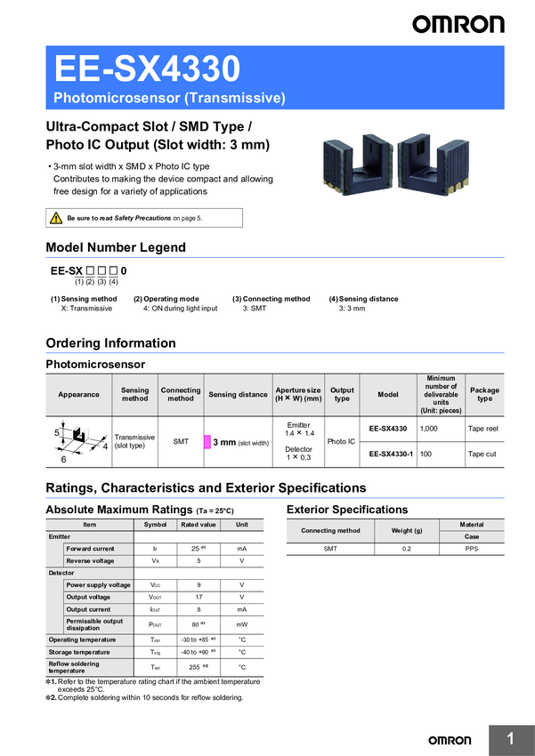
Task: Click the model legend empty squares
Action: (101, 271)
